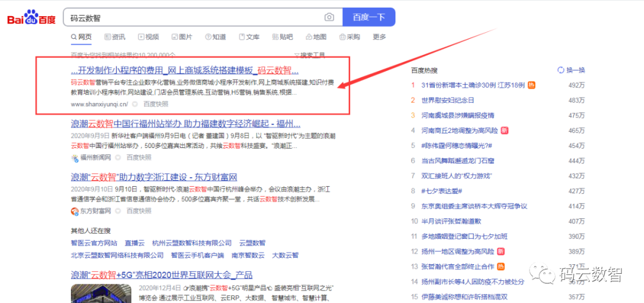Search related 北京云盟数智网络科技有限公司
The width and height of the screenshot is (644, 303).
117,255
